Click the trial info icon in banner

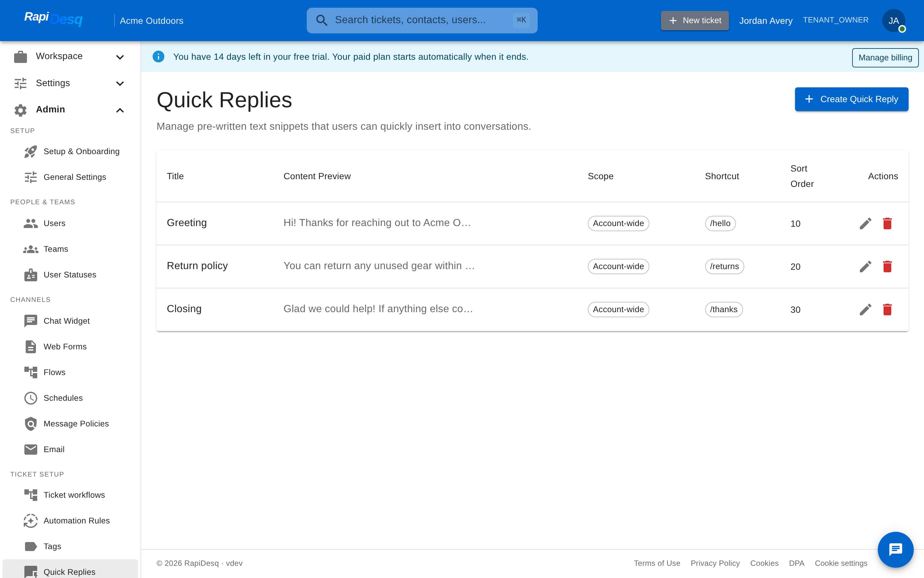(x=158, y=57)
